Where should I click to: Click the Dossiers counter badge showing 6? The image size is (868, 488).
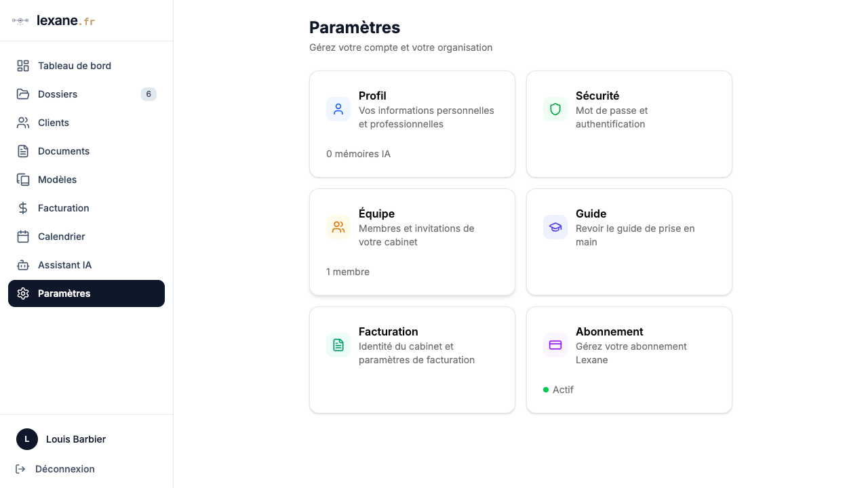149,94
